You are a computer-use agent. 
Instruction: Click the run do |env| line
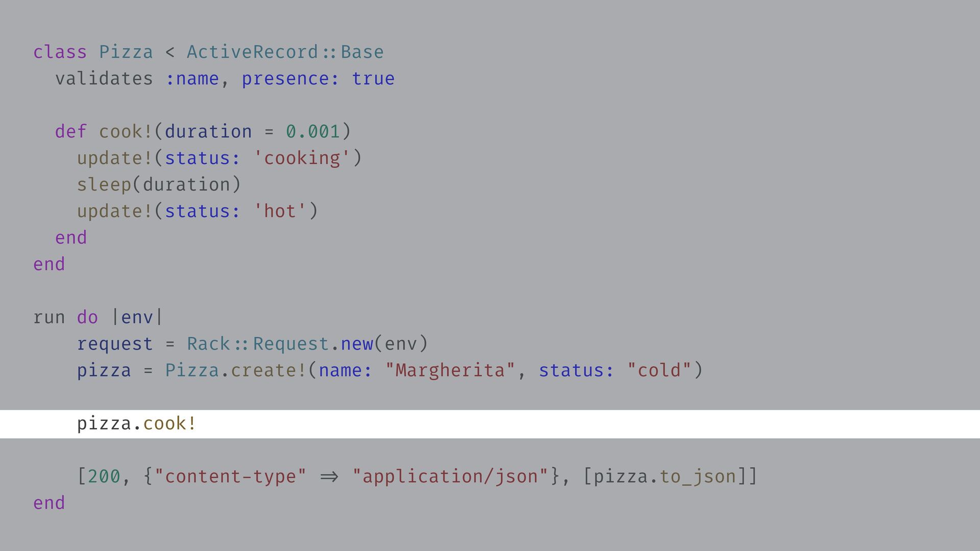[98, 317]
